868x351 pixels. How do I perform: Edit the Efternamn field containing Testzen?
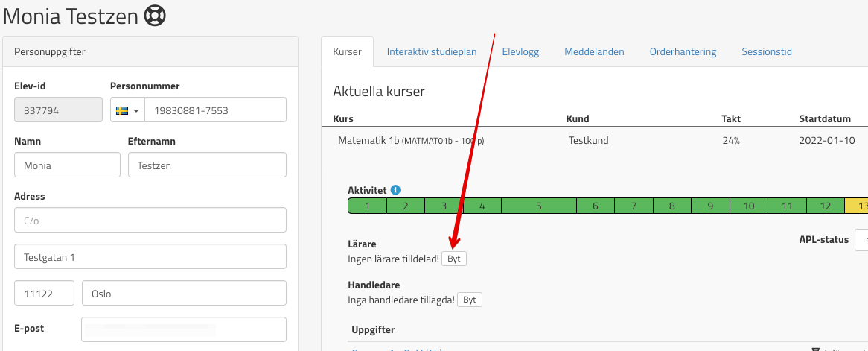[207, 165]
